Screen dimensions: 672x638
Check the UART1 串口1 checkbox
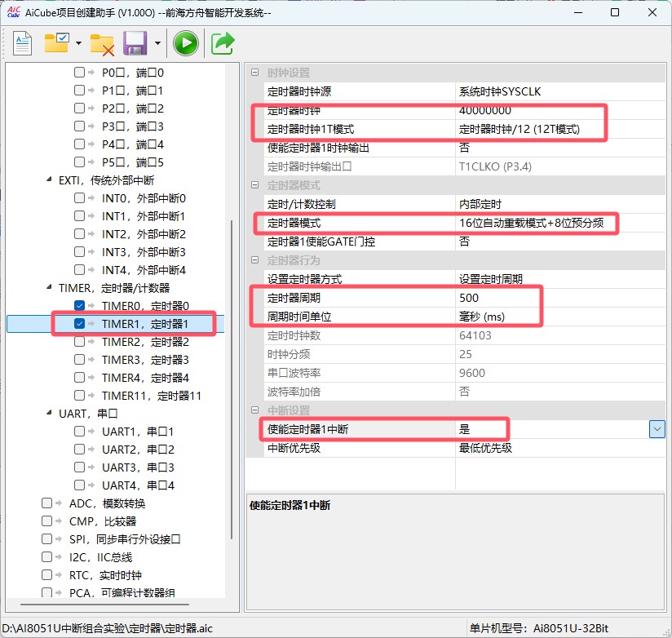tap(79, 431)
